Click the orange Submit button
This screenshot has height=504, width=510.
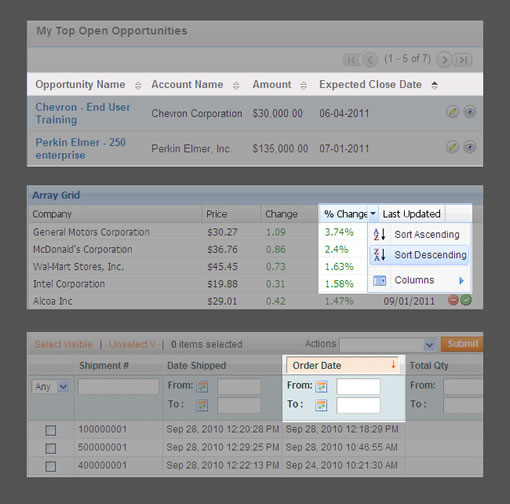[462, 344]
